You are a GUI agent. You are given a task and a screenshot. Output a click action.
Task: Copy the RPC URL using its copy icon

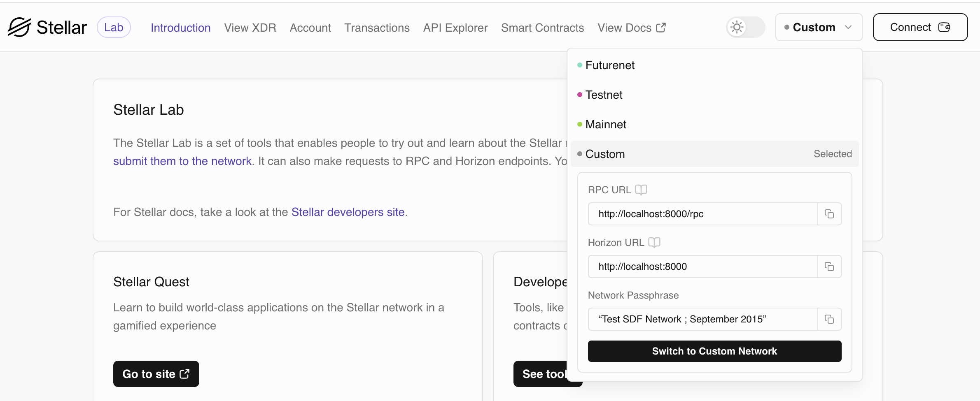829,214
